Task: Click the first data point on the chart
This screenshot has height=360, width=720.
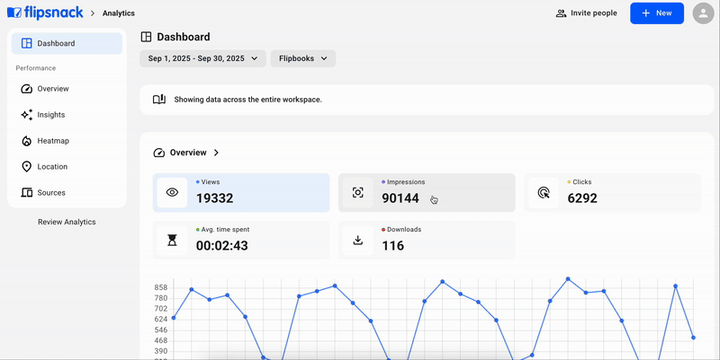Action: pyautogui.click(x=173, y=318)
